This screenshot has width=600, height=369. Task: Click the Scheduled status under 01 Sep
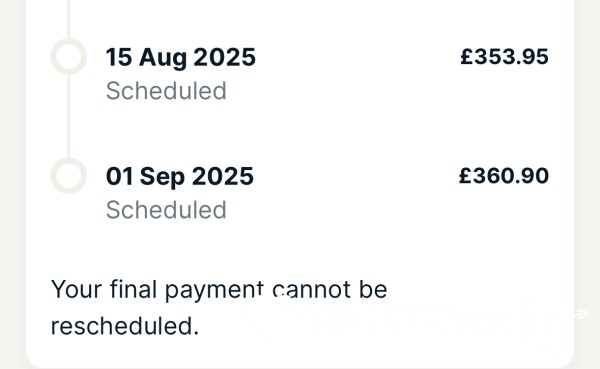tap(166, 210)
